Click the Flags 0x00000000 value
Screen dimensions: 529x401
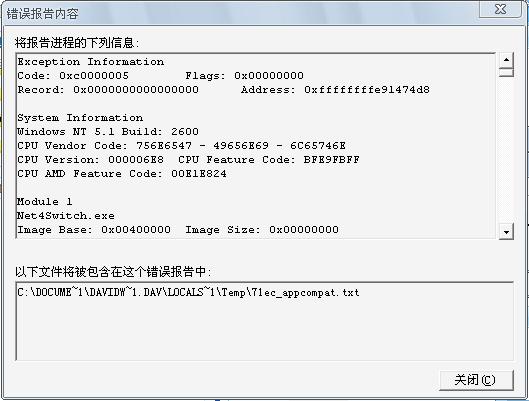(x=269, y=76)
